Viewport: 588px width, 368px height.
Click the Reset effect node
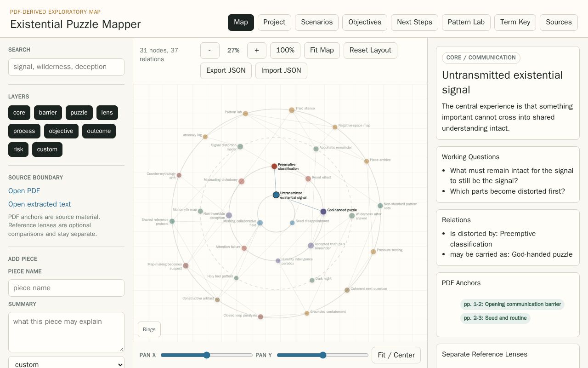pyautogui.click(x=308, y=179)
